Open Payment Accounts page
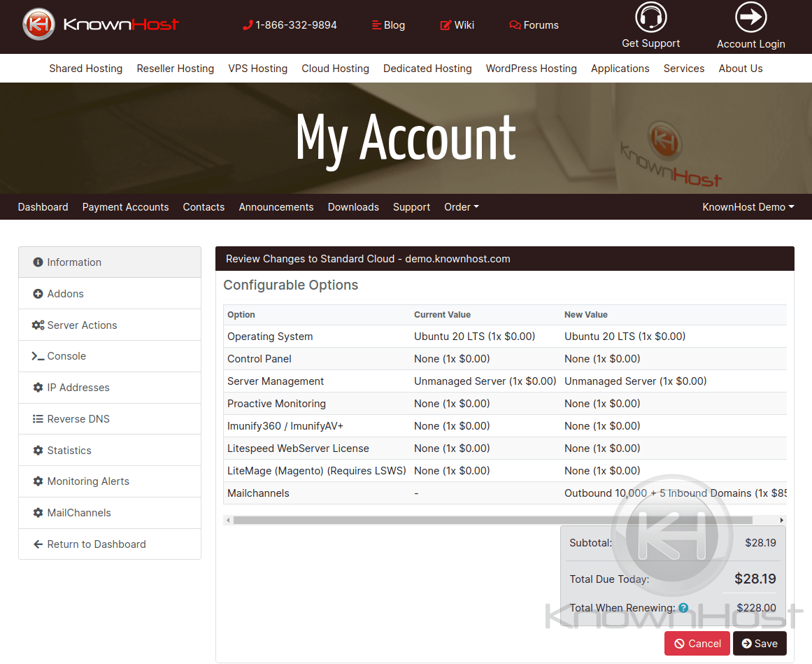The image size is (812, 664). [x=125, y=207]
